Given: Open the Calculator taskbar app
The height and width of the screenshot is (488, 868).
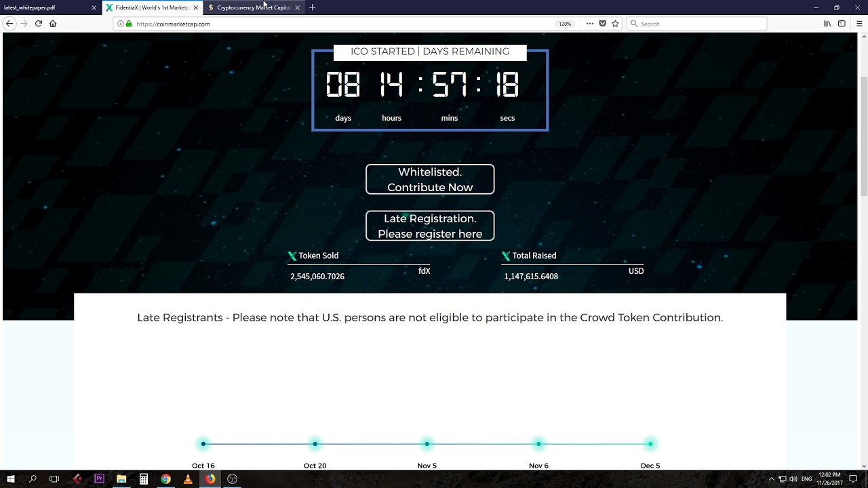Looking at the screenshot, I should 144,479.
